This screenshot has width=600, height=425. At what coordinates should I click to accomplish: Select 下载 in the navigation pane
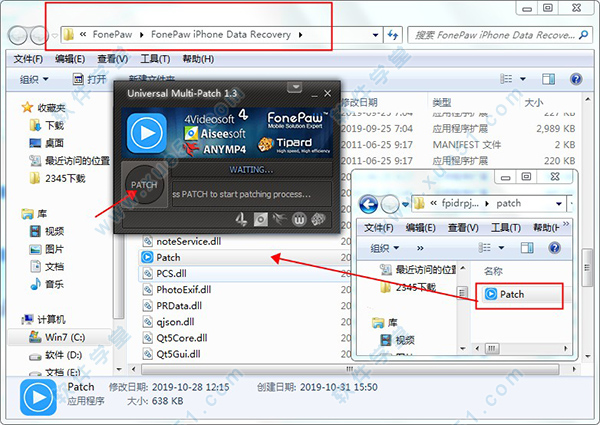(54, 125)
